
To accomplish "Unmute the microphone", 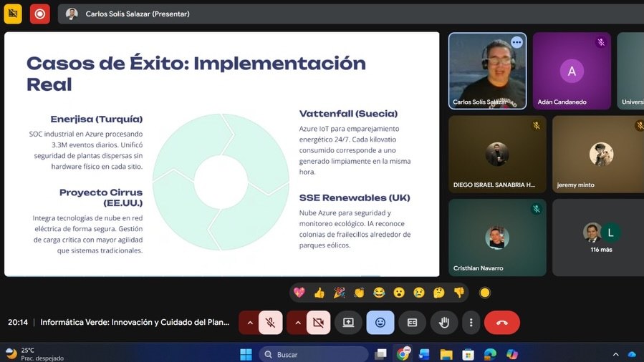I will (x=270, y=323).
